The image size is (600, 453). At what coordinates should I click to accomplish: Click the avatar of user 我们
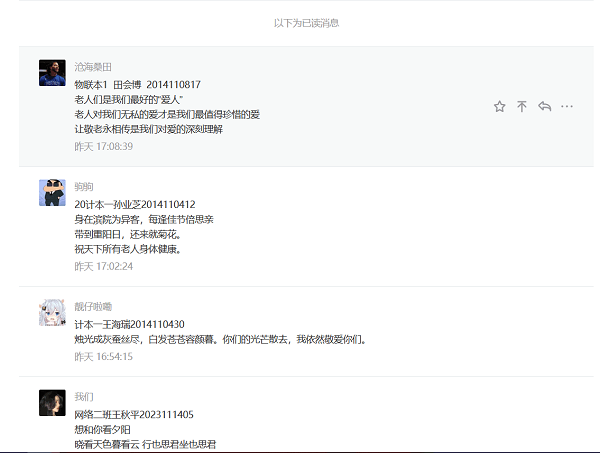52,402
